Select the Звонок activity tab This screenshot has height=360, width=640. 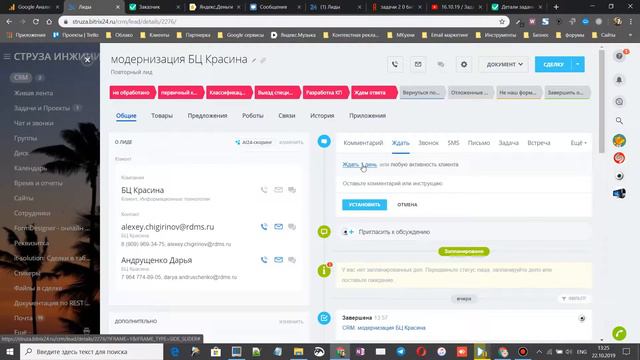[428, 143]
